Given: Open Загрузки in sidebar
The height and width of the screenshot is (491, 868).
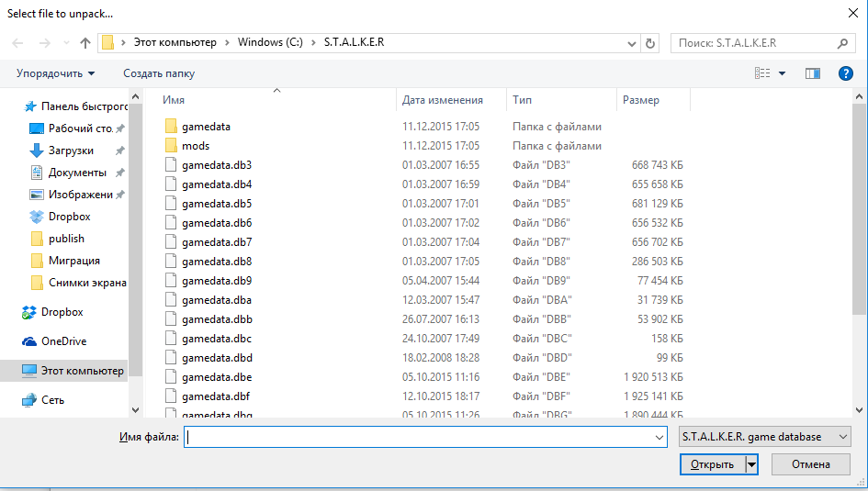Looking at the screenshot, I should tap(76, 151).
